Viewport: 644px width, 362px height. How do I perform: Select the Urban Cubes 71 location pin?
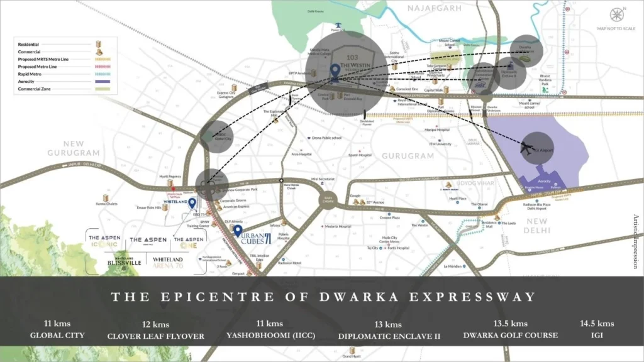(x=238, y=231)
